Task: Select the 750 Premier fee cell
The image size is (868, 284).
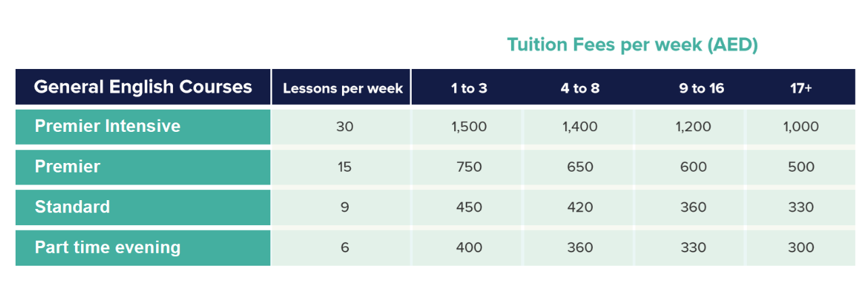Action: (x=469, y=167)
